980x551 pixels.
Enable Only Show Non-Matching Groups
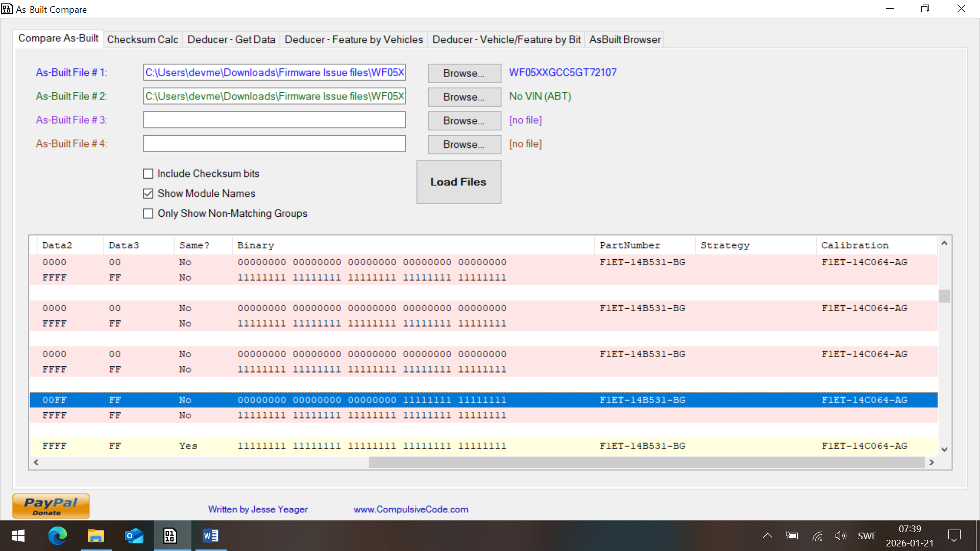pyautogui.click(x=149, y=214)
